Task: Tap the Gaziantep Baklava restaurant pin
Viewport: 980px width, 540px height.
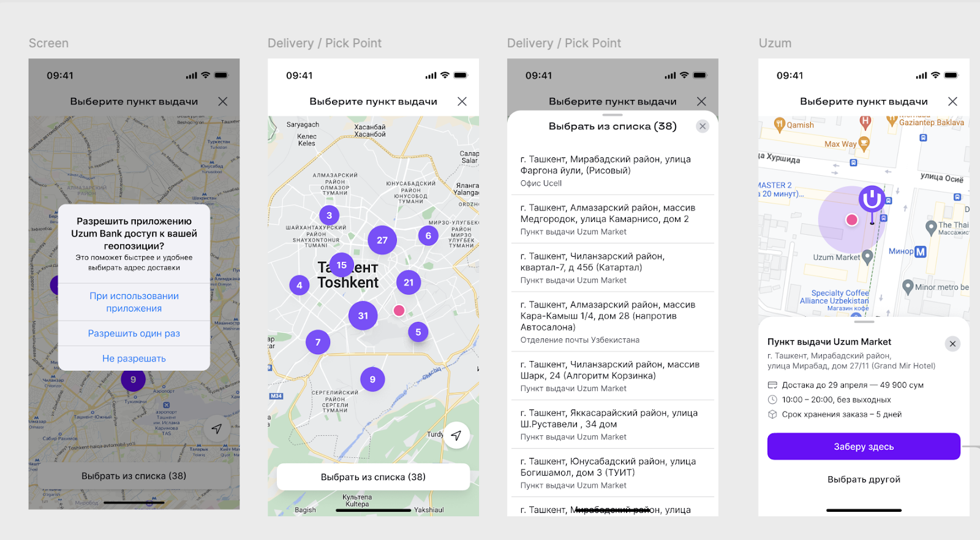Action: coord(892,121)
